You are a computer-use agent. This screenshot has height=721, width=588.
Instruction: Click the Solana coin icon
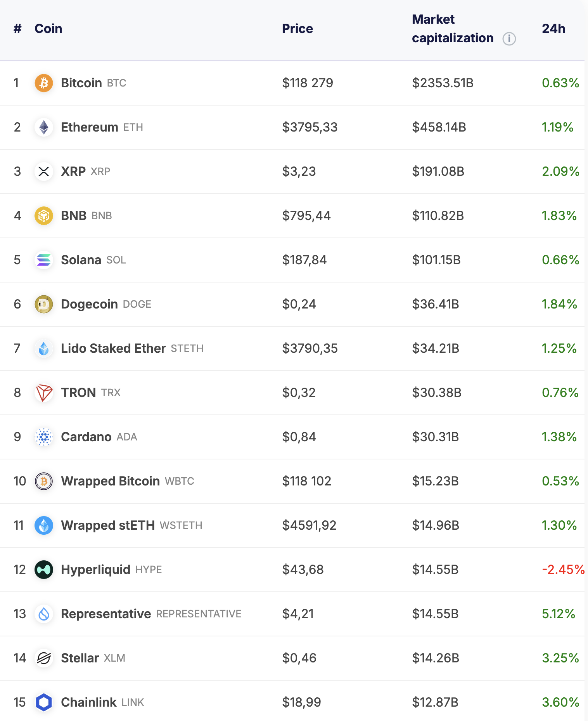[x=44, y=260]
